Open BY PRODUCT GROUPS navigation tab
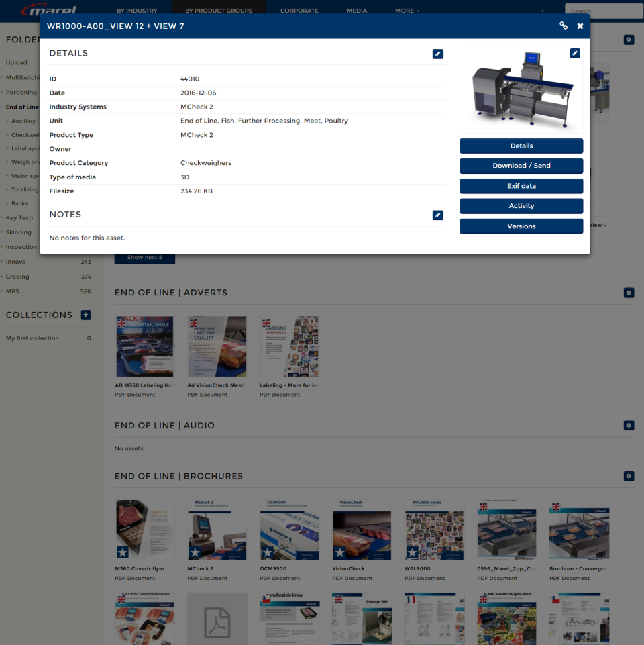The height and width of the screenshot is (645, 644). (219, 11)
